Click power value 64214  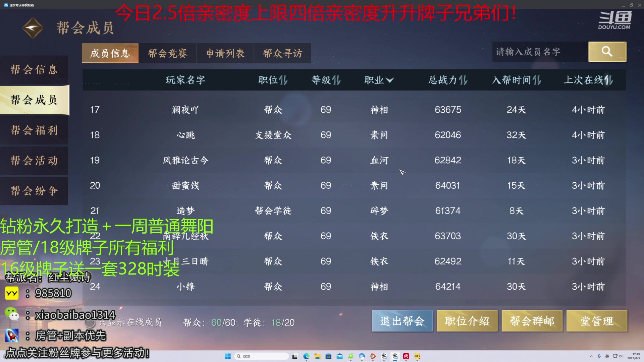point(448,287)
